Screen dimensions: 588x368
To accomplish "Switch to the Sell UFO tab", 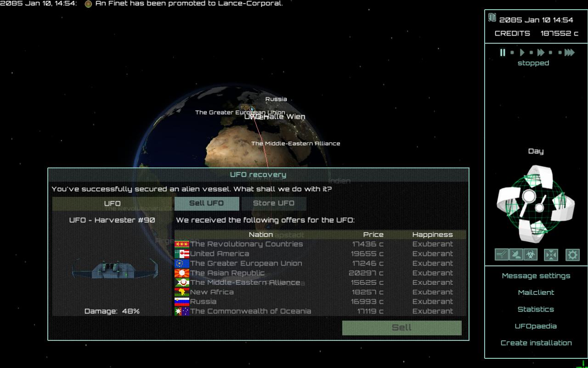I will 207,203.
